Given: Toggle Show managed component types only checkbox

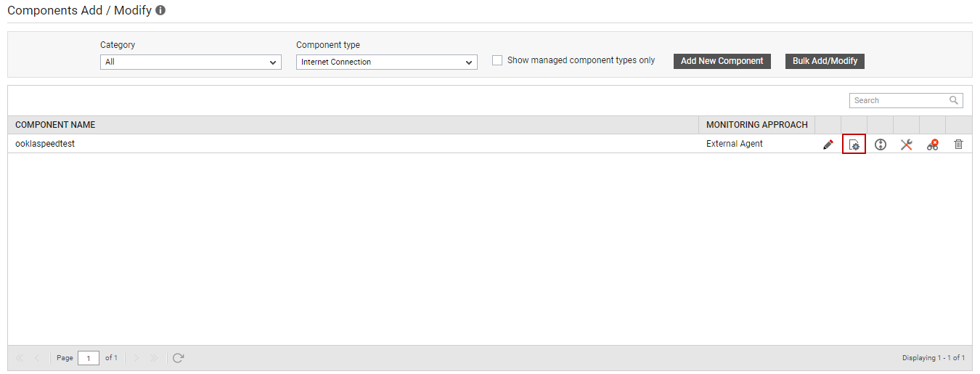Looking at the screenshot, I should point(497,60).
